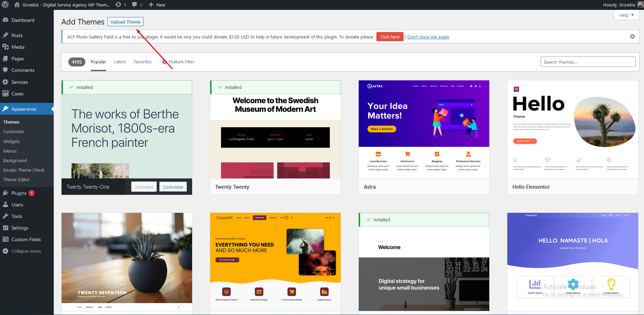Open the Theme Editor submenu item
Screen dimensions: 644x315
(17, 179)
